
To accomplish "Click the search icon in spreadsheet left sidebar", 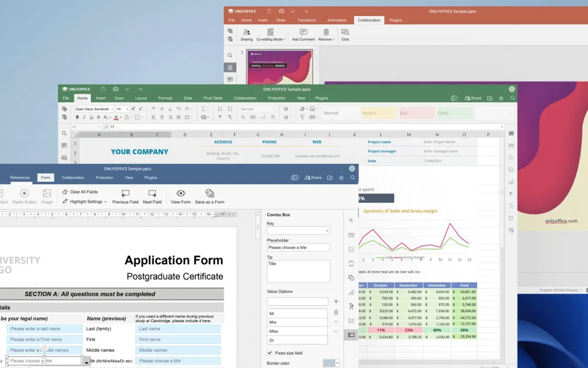I will coord(64,134).
